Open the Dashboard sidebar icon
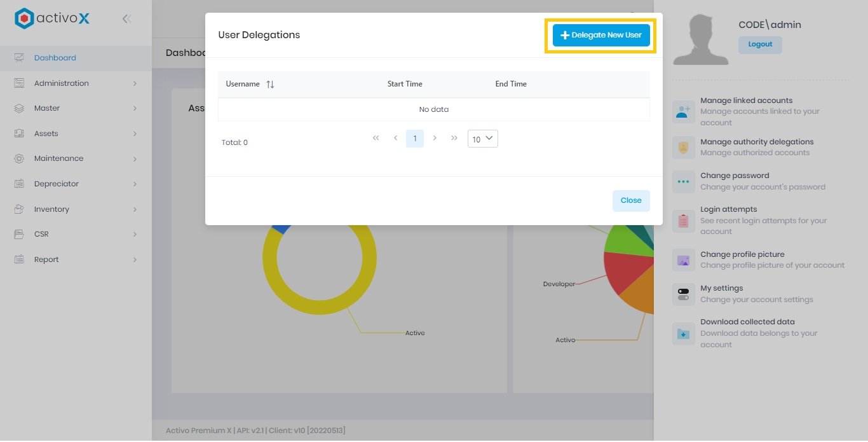Viewport: 868px width, 442px height. [x=18, y=57]
